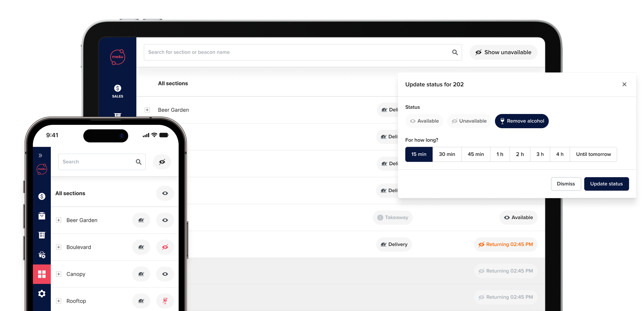Image resolution: width=644 pixels, height=311 pixels.
Task: Expand the Beer Garden section on tablet
Action: click(147, 110)
